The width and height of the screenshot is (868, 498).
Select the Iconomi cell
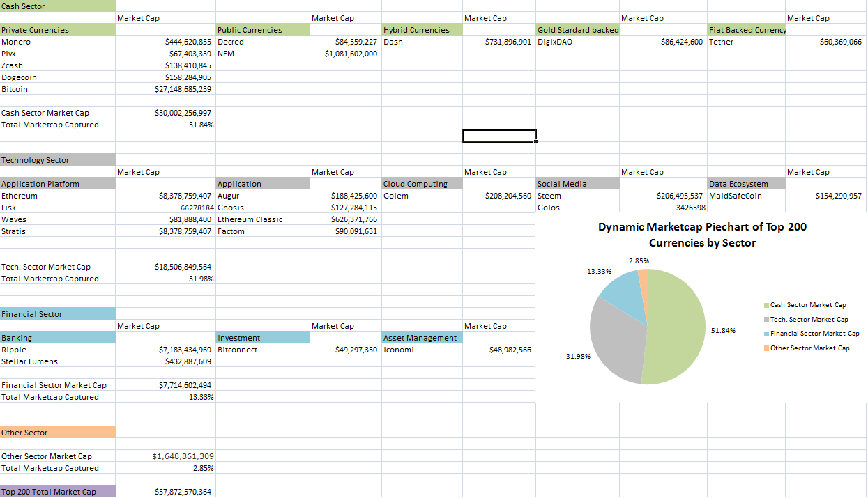point(422,350)
